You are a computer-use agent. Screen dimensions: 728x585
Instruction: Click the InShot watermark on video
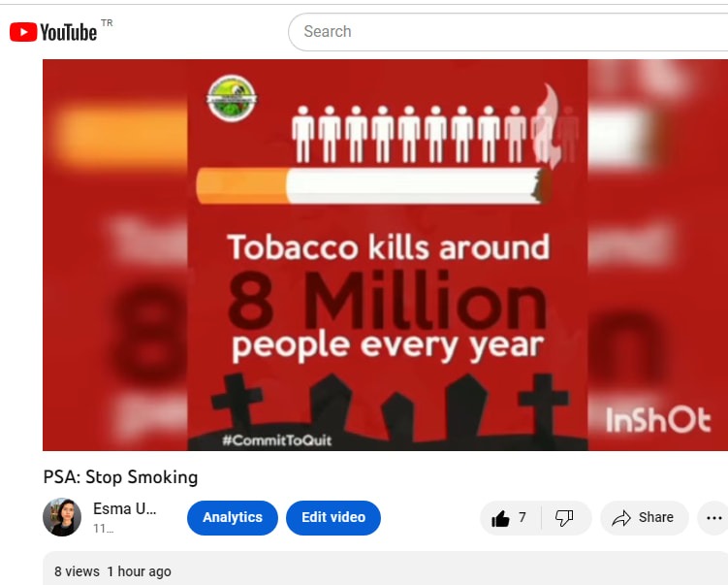(x=658, y=420)
